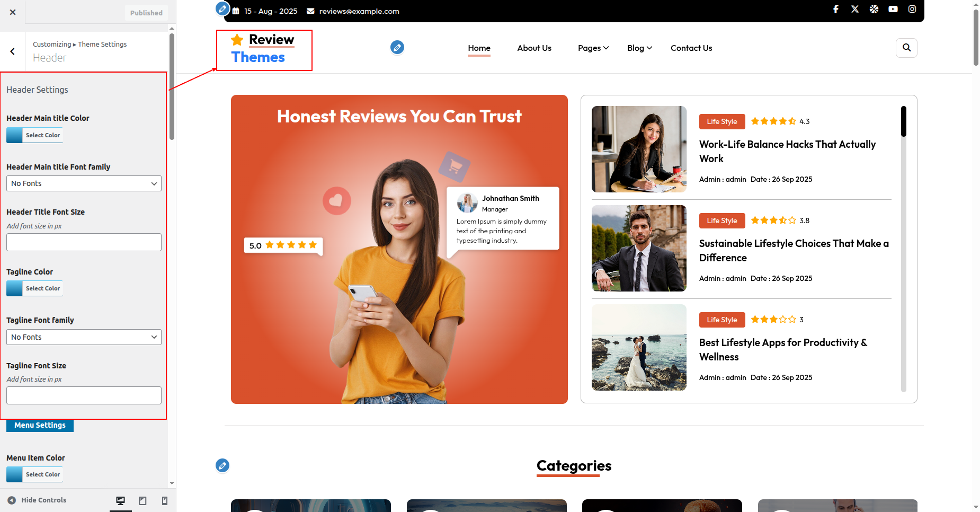The height and width of the screenshot is (512, 980).
Task: Click the Header Title Font Size field
Action: [84, 242]
